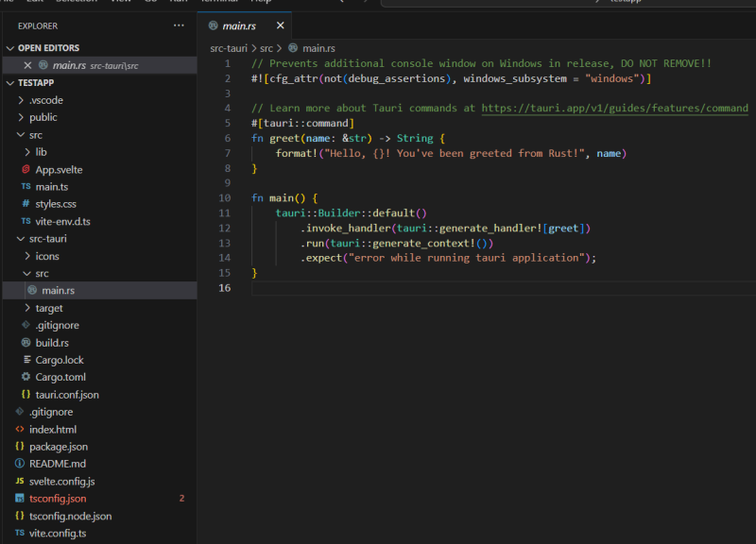756x544 pixels.
Task: Expand the target folder
Action: click(x=48, y=308)
